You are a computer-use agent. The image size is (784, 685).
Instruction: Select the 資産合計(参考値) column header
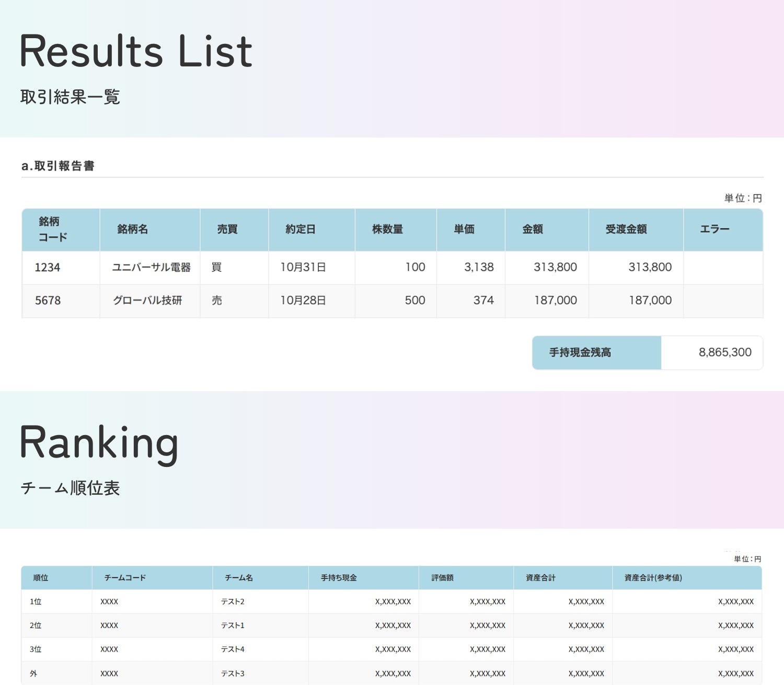click(x=653, y=578)
